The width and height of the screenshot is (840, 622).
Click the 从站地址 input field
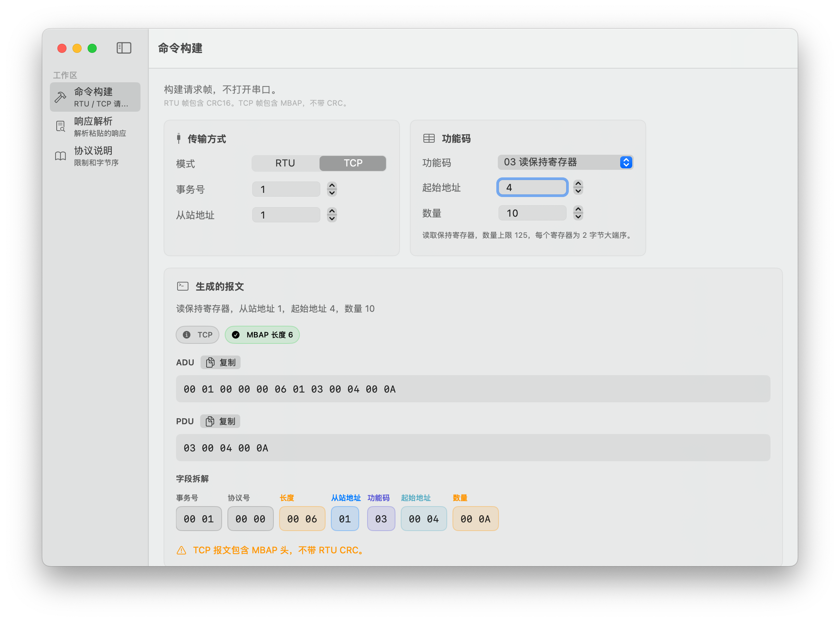coord(286,215)
